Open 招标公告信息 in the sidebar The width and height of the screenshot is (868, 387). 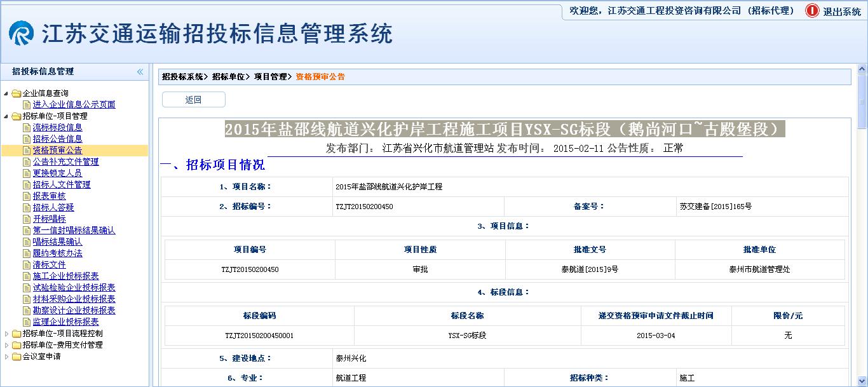point(57,139)
